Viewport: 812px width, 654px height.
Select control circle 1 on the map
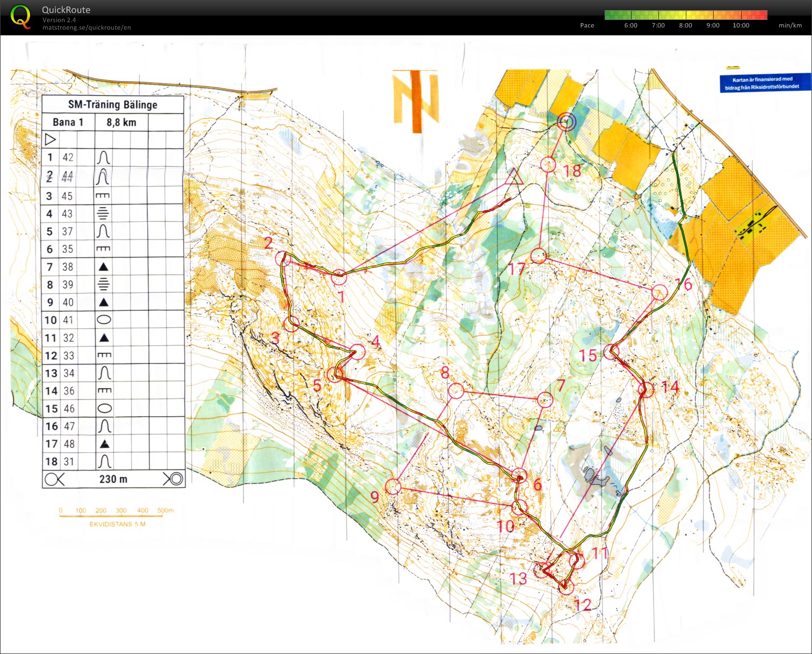tap(338, 278)
